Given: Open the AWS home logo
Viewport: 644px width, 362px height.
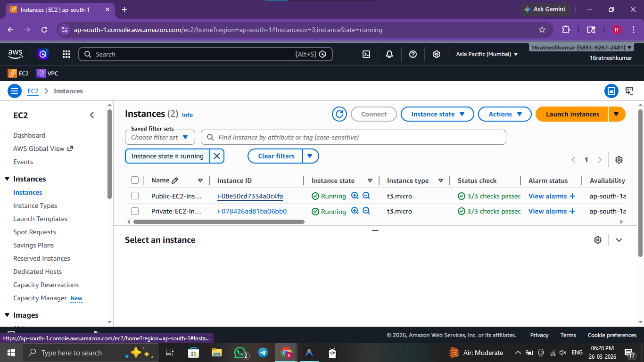Looking at the screenshot, I should tap(16, 54).
